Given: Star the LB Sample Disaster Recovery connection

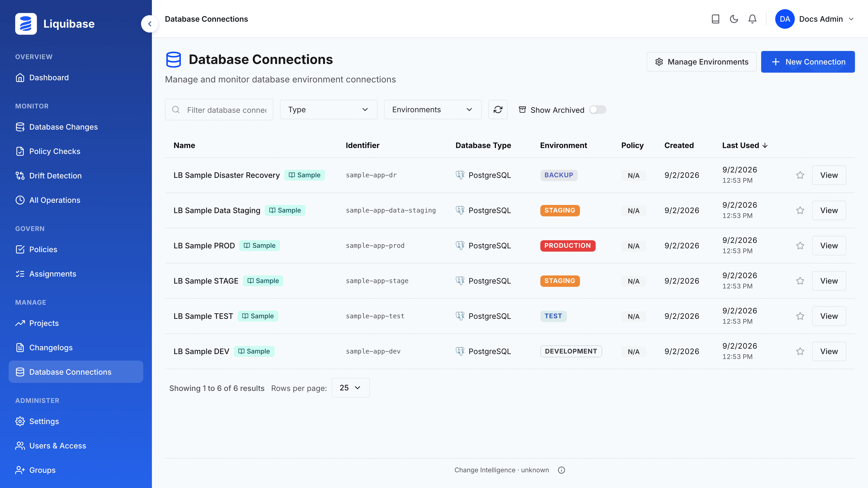Looking at the screenshot, I should [x=800, y=175].
